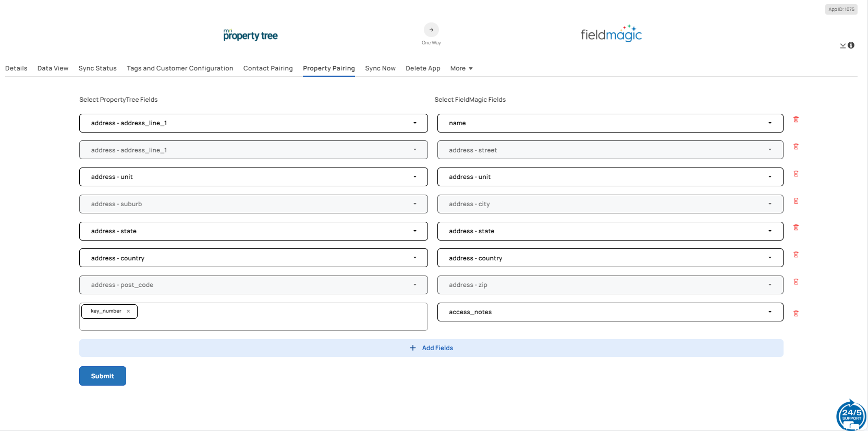Open the FieldMagic address - country dropdown
Image resolution: width=868 pixels, height=431 pixels.
click(x=609, y=258)
